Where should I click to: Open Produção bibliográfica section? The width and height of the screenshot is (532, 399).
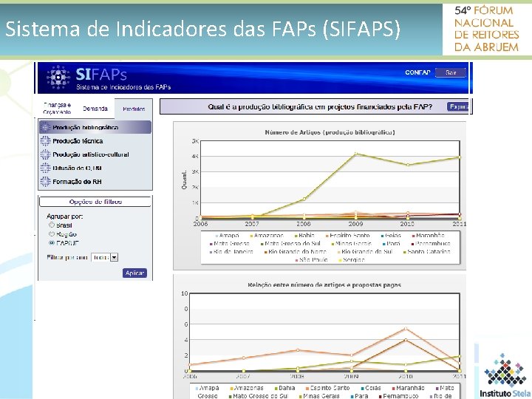(x=95, y=127)
